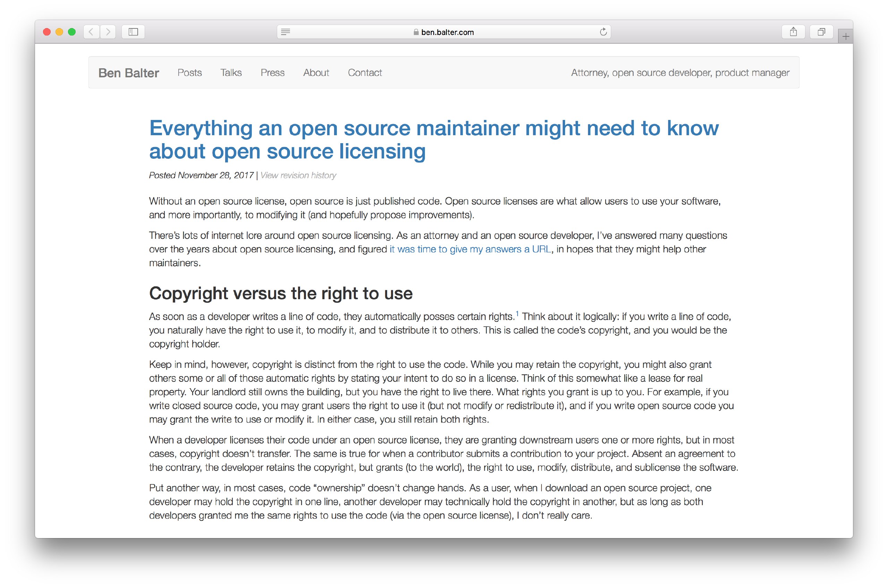This screenshot has width=888, height=588.
Task: Click 'Posted November 28, 2017' text
Action: [x=202, y=175]
